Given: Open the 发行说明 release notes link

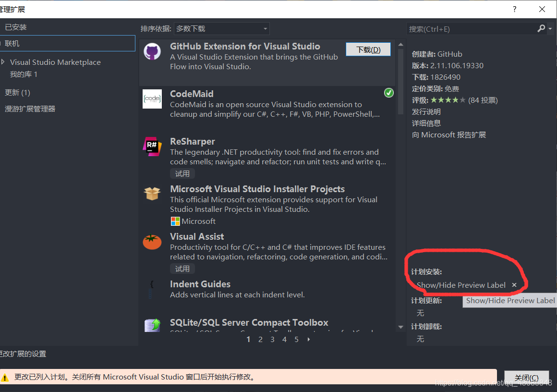Looking at the screenshot, I should (x=426, y=111).
